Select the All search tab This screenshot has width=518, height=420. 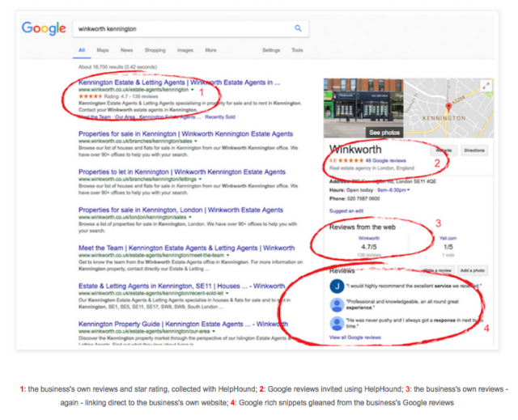82,50
